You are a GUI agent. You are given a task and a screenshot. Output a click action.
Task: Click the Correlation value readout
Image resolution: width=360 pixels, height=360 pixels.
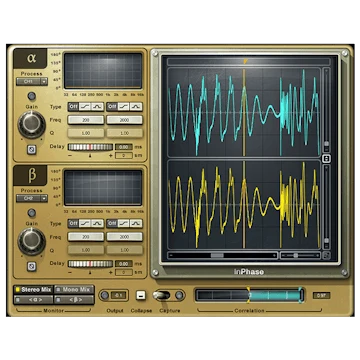pos(321,295)
